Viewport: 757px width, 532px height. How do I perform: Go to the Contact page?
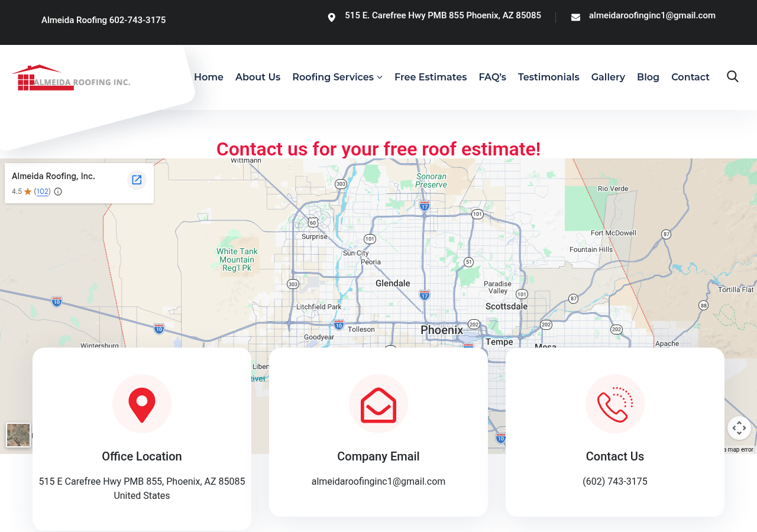pyautogui.click(x=690, y=77)
